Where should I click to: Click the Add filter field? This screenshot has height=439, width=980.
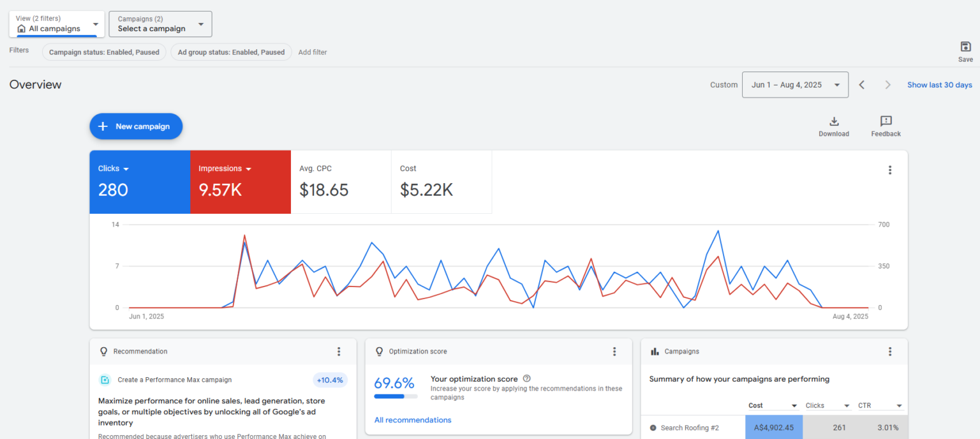(313, 52)
